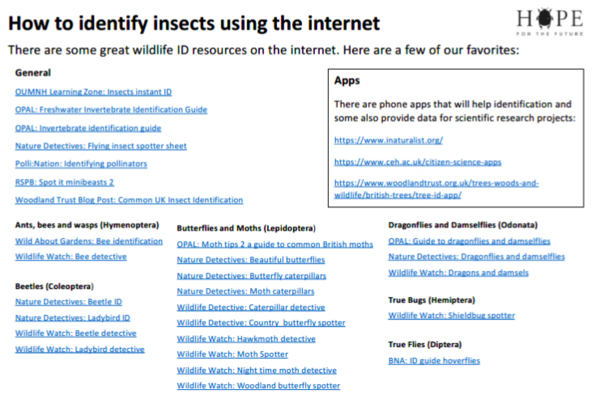
Task: Select Wildlife Watch: Hawkmoth detective link
Action: [x=246, y=339]
